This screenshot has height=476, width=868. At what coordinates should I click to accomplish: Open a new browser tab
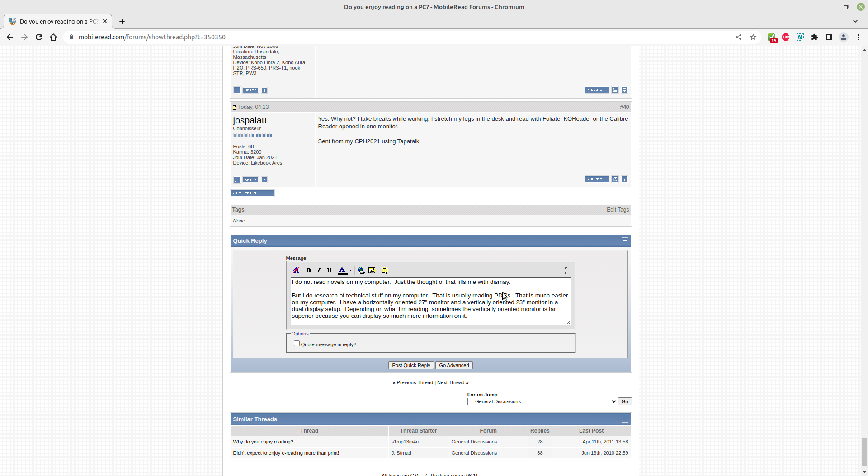click(122, 21)
